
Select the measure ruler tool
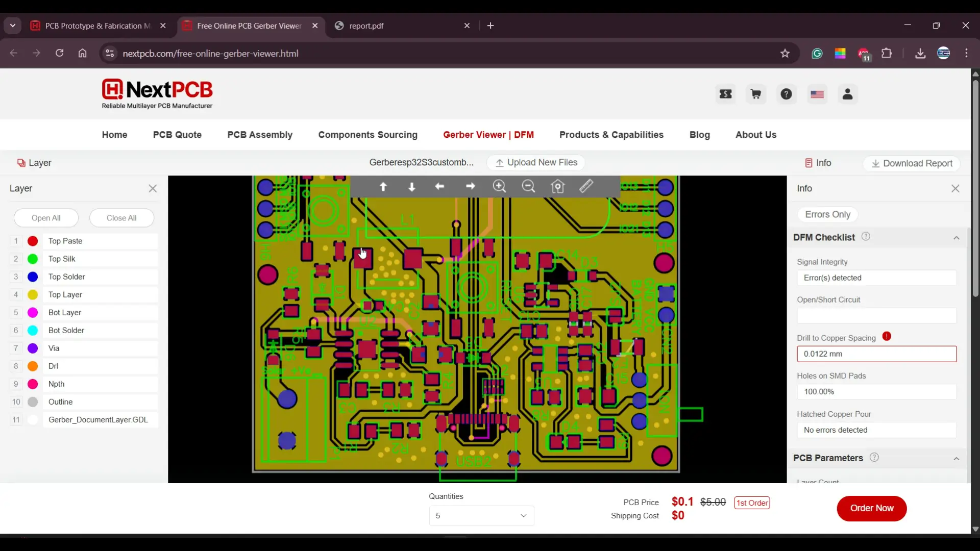[587, 187]
